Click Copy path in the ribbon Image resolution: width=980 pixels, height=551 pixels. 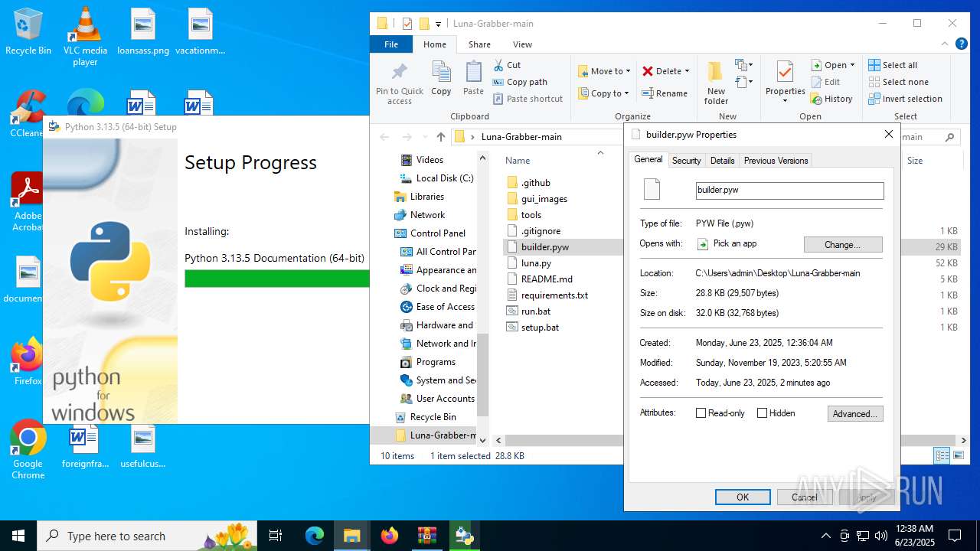[x=520, y=82]
